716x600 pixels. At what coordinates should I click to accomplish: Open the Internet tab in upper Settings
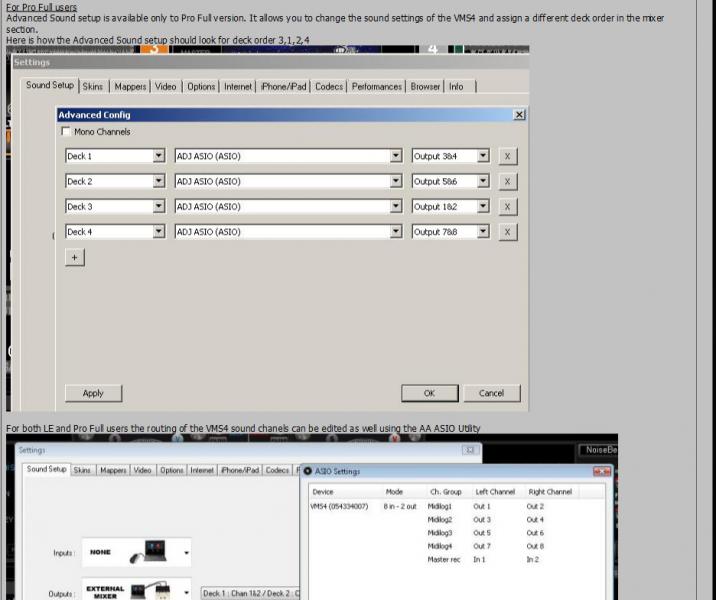pyautogui.click(x=237, y=87)
